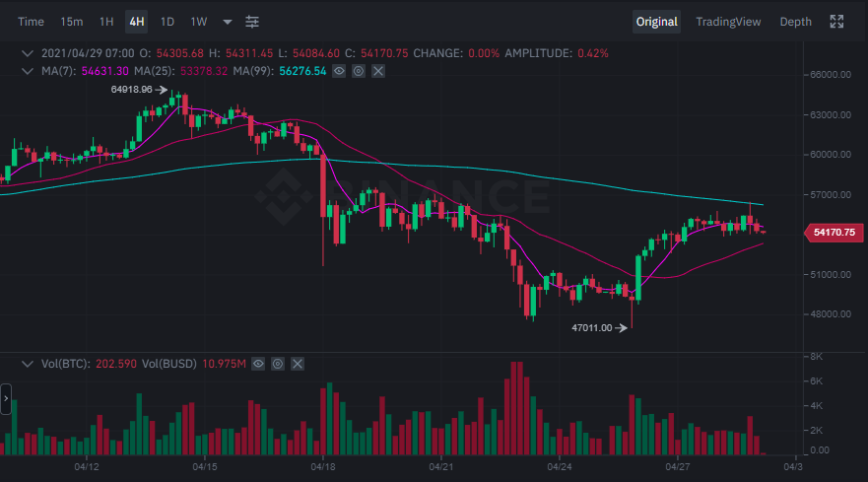Expand more time intervals dropdown arrow
Viewport: 868px width, 482px height.
tap(228, 22)
